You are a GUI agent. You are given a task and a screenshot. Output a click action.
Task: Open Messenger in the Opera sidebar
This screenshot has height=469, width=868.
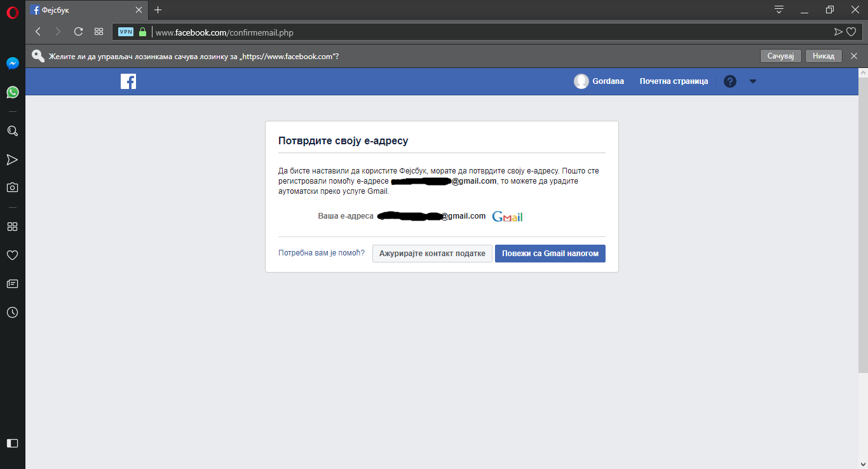tap(13, 64)
